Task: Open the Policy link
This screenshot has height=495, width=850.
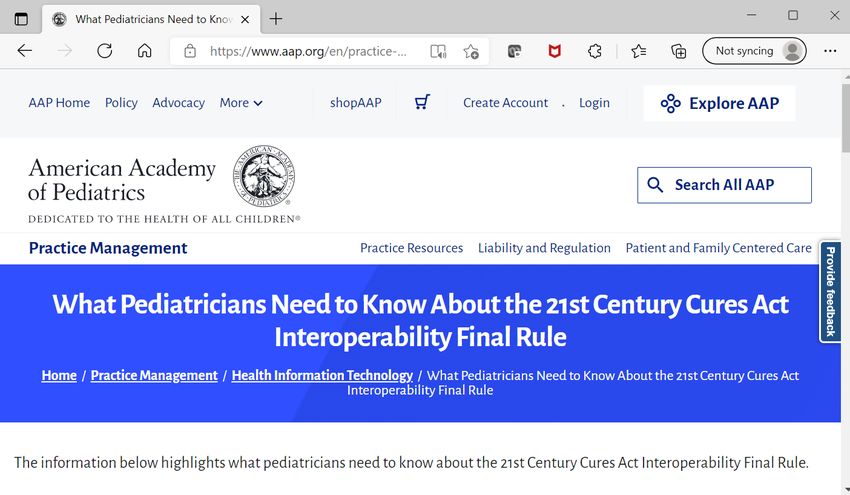Action: (x=121, y=102)
